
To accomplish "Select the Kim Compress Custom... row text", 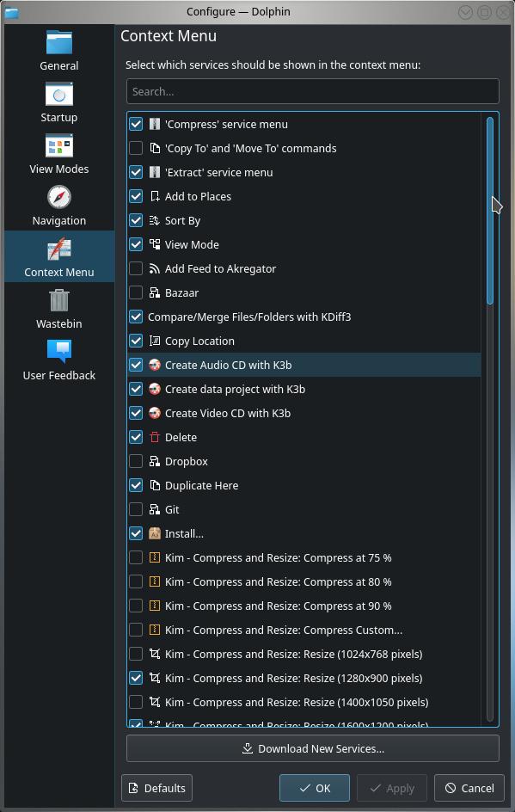I will coord(284,630).
